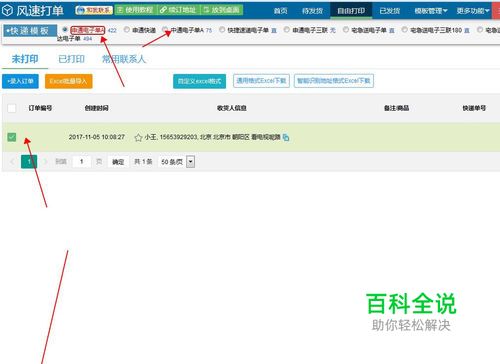
Task: Select the 宅急送电子单 radio button
Action: click(346, 30)
